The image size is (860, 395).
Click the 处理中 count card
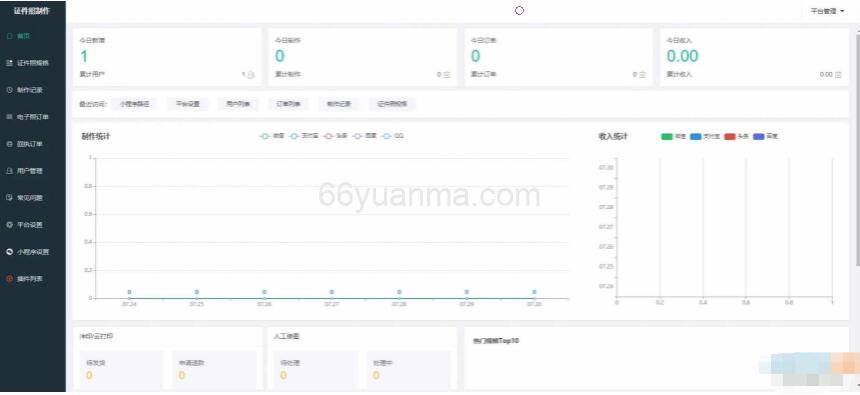pos(409,370)
